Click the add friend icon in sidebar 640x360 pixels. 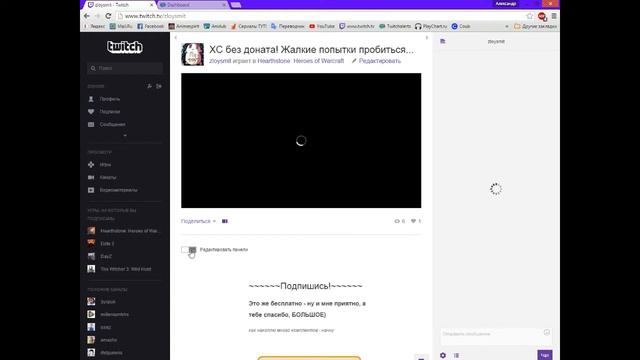click(x=149, y=86)
